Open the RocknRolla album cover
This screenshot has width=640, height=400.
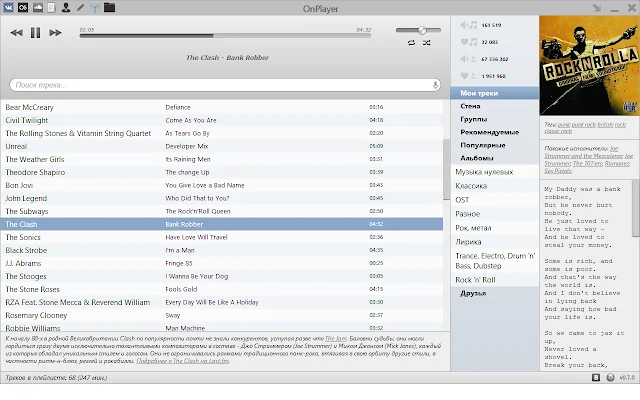click(588, 65)
